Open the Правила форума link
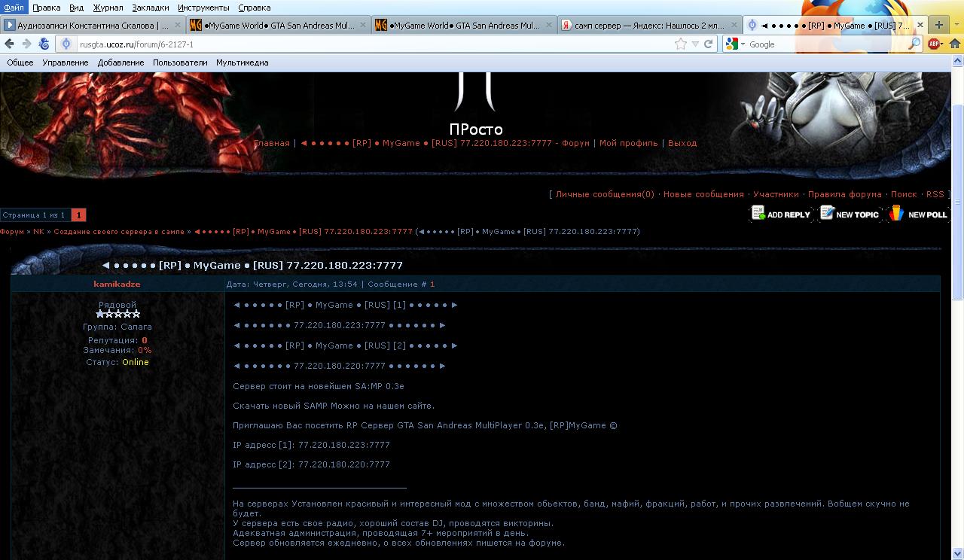964x560 pixels. point(845,194)
